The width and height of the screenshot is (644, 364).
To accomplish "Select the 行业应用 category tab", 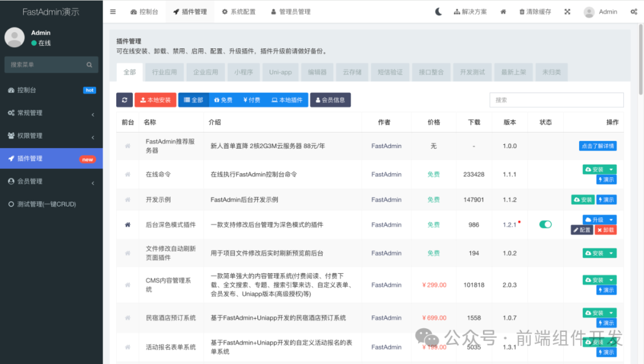I will (x=165, y=72).
